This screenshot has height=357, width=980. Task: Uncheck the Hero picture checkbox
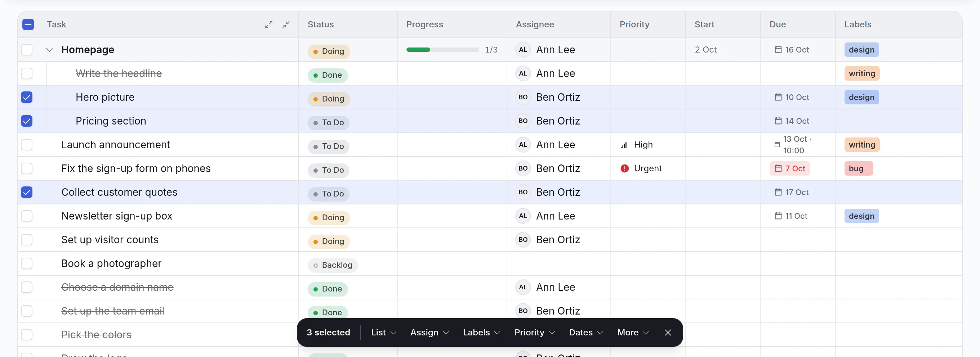click(x=27, y=97)
